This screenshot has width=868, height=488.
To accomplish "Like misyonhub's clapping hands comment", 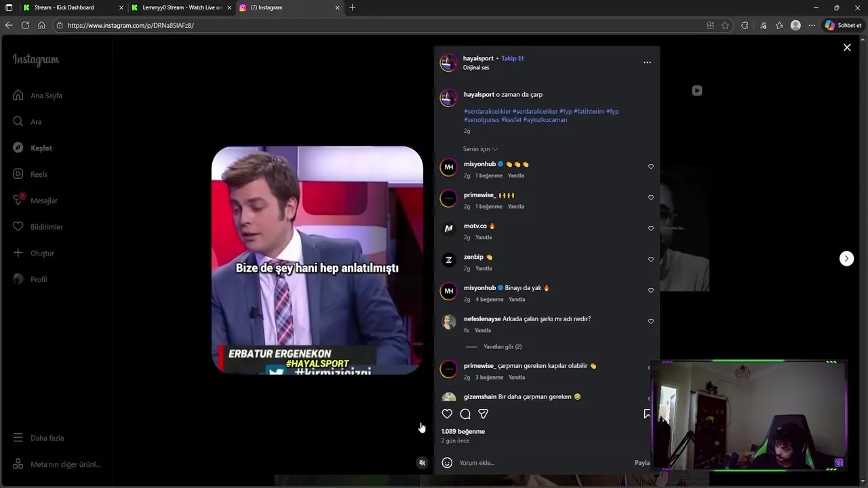I will (x=651, y=167).
